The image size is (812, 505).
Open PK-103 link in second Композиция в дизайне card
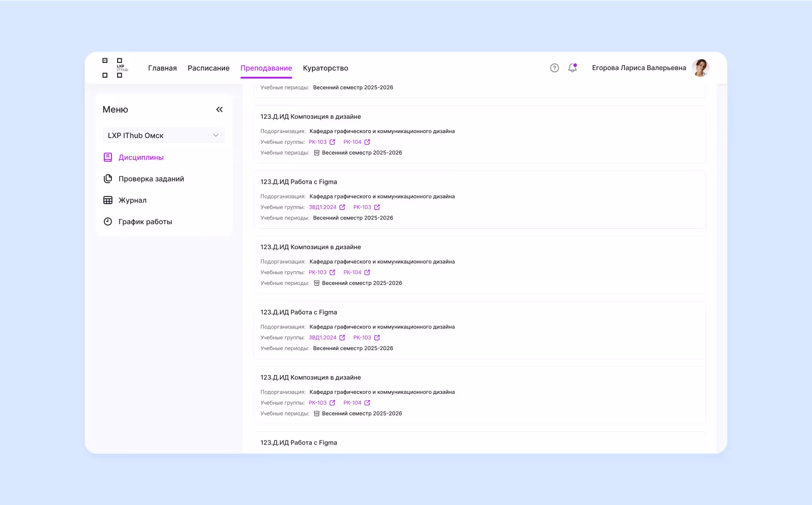318,273
